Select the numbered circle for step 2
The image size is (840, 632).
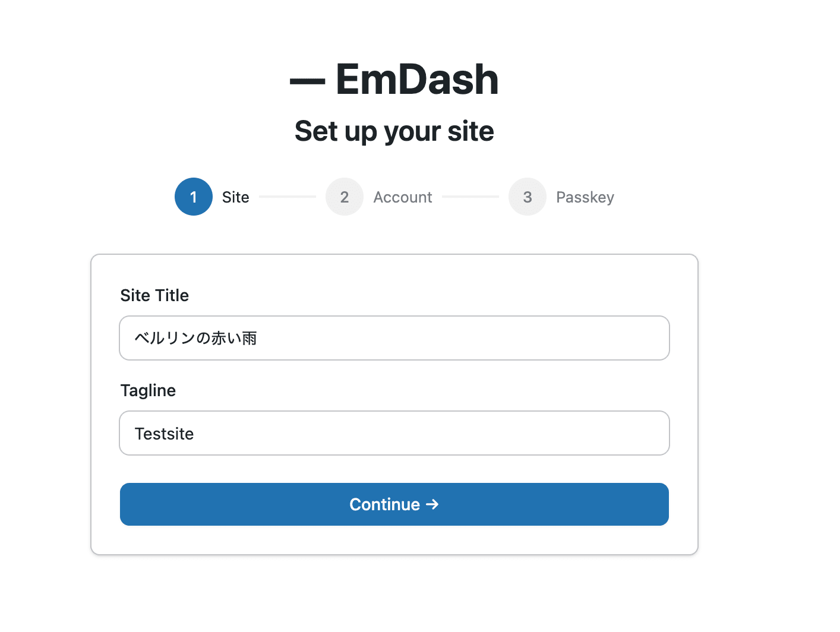click(x=345, y=197)
